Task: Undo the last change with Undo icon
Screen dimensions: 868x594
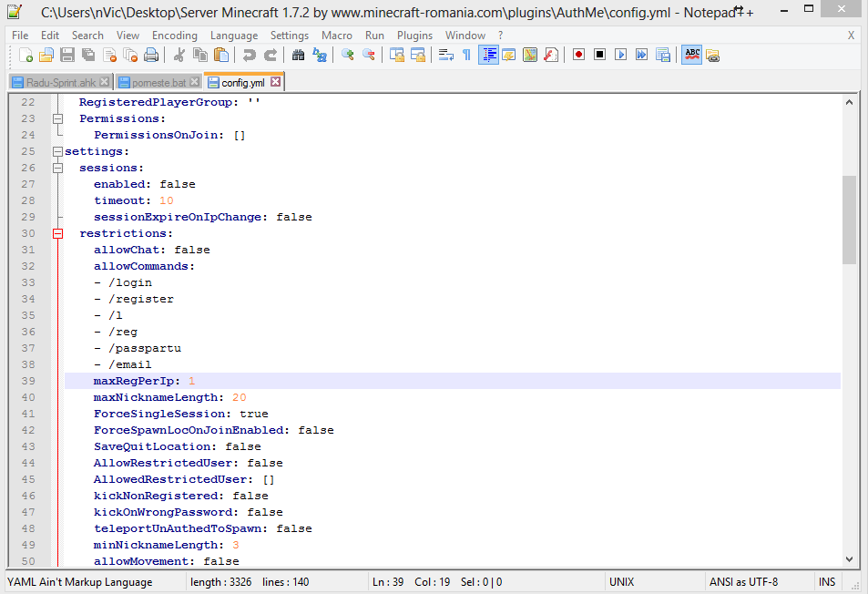Action: pos(250,55)
